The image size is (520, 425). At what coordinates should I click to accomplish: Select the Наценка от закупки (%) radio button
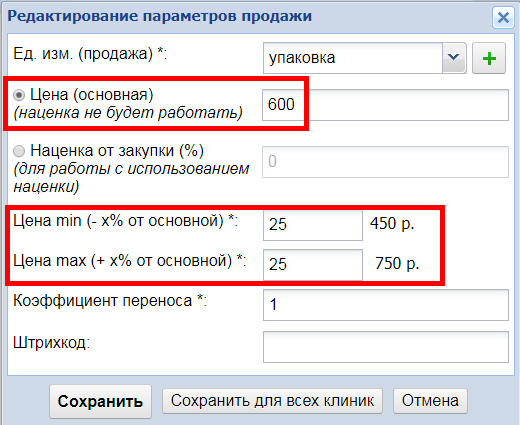pos(19,151)
